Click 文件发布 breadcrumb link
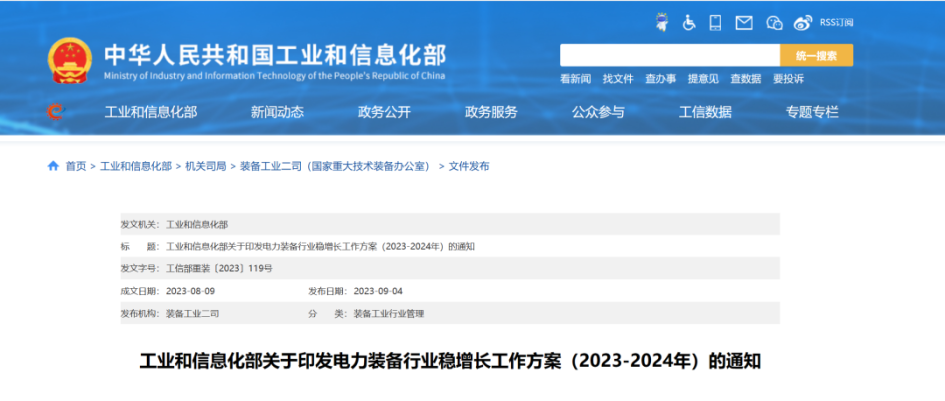The height and width of the screenshot is (401, 945). pos(469,166)
